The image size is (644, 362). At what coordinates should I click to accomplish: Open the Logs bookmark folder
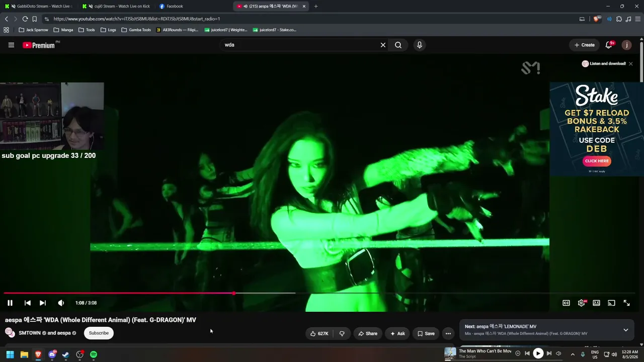coord(108,30)
